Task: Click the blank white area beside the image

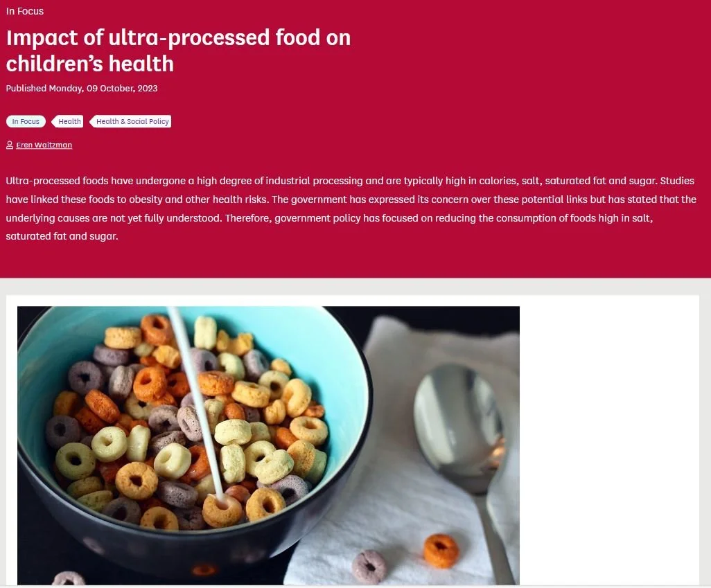Action: click(x=609, y=440)
